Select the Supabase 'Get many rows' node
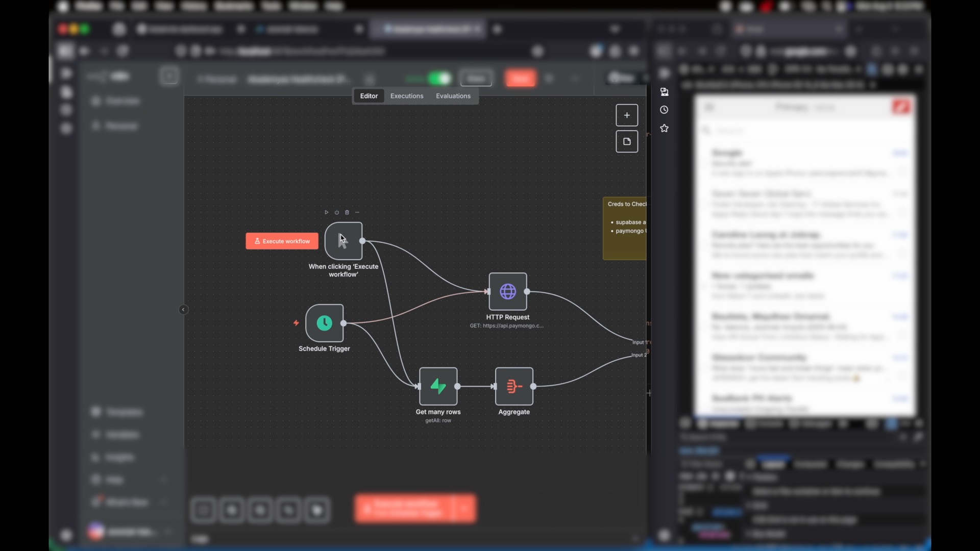 (438, 386)
